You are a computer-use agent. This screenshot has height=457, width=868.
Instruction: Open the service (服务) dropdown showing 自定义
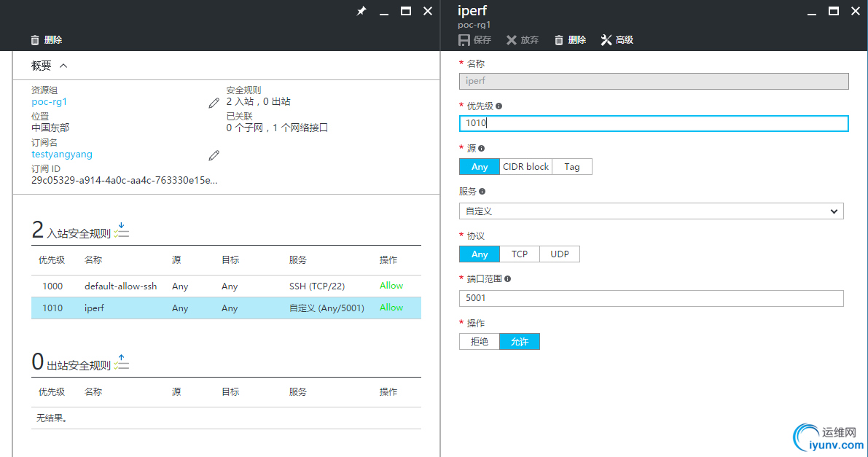(x=651, y=211)
